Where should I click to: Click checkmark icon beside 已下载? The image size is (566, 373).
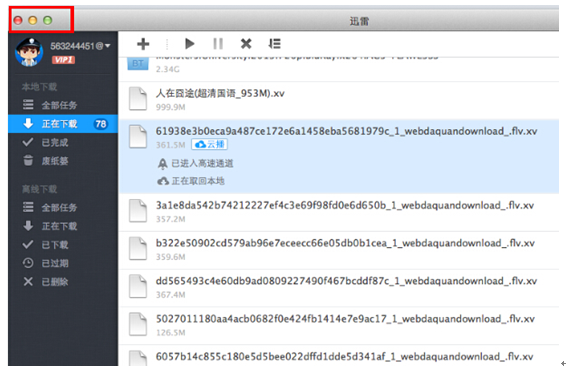click(28, 244)
